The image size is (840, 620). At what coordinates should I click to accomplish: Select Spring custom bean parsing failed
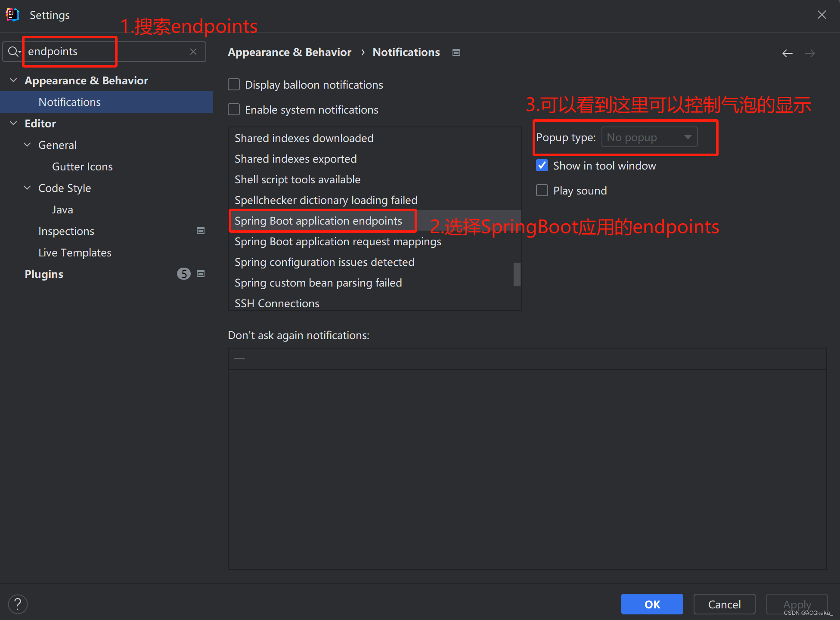[x=375, y=283]
